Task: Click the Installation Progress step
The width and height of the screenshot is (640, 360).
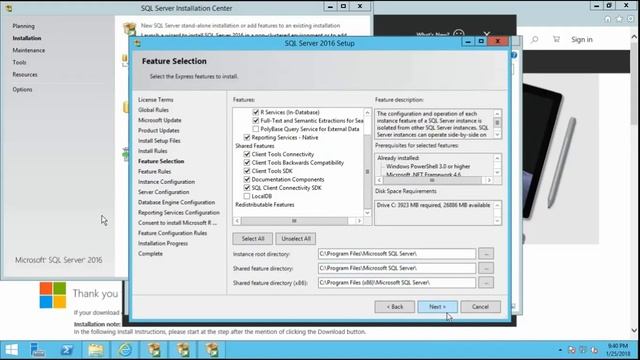Action: pyautogui.click(x=163, y=243)
